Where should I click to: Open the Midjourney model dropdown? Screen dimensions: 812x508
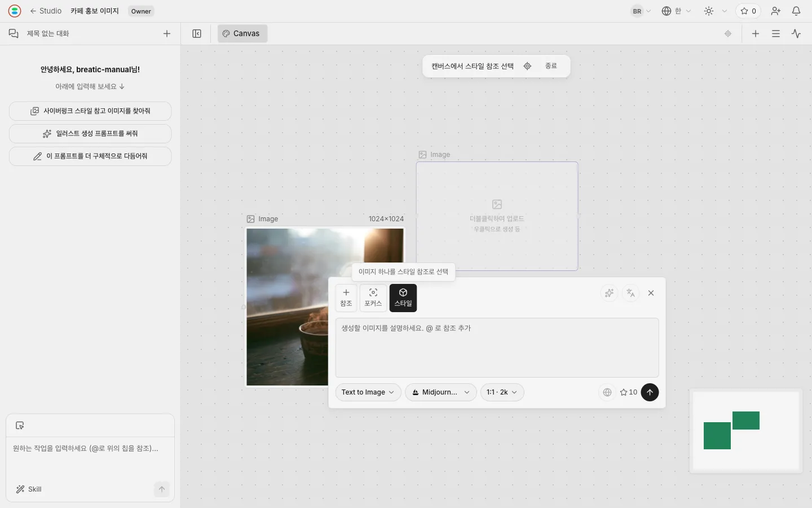tap(441, 392)
